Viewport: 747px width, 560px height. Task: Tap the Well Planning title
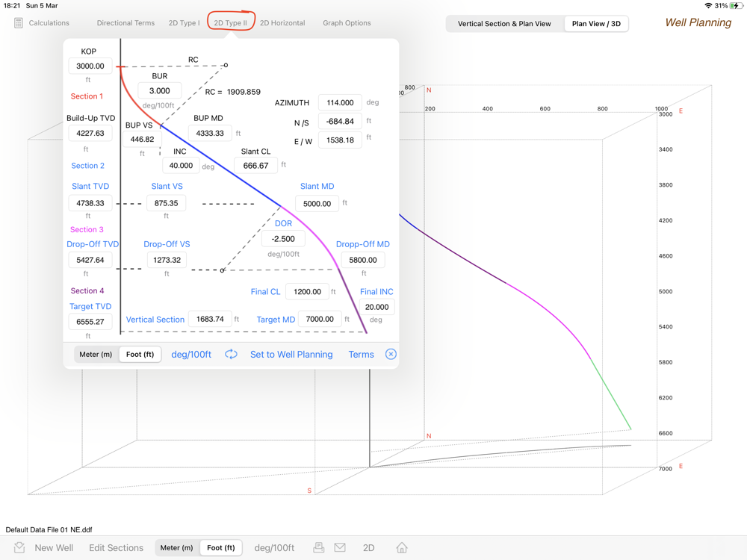tap(698, 22)
